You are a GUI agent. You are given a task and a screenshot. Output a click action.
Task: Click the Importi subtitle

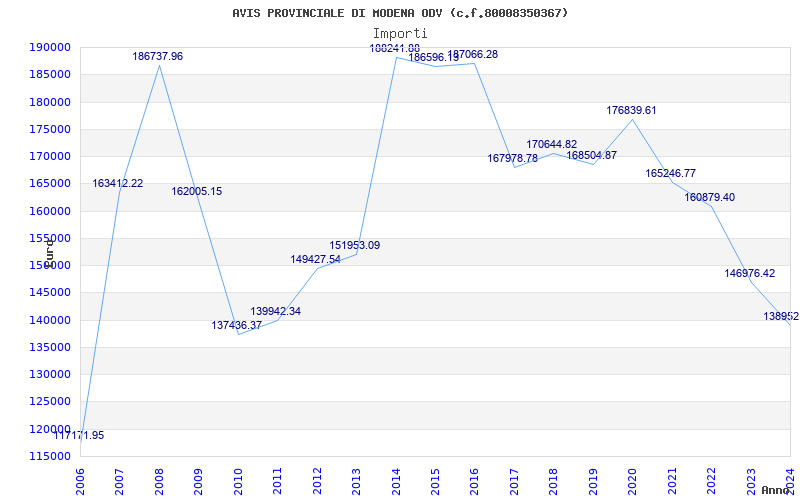click(400, 33)
